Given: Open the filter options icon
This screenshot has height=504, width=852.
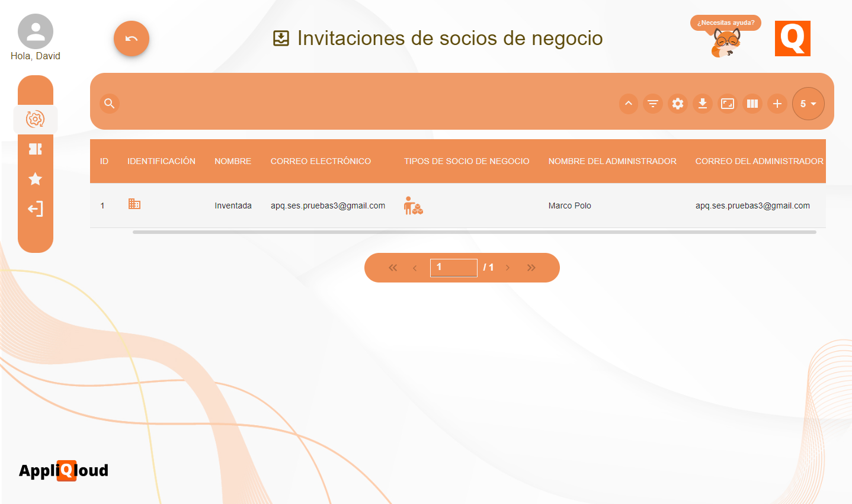Looking at the screenshot, I should click(x=653, y=103).
